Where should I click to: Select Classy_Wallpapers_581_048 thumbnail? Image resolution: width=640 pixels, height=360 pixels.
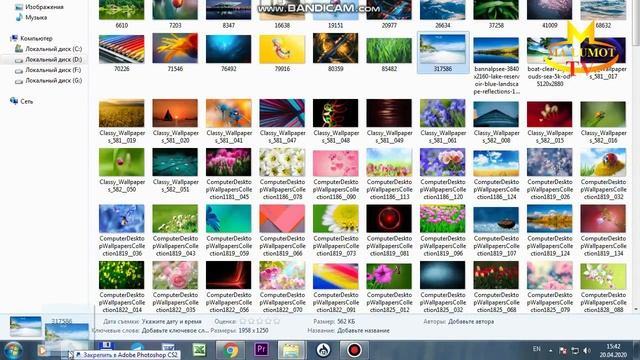point(336,121)
